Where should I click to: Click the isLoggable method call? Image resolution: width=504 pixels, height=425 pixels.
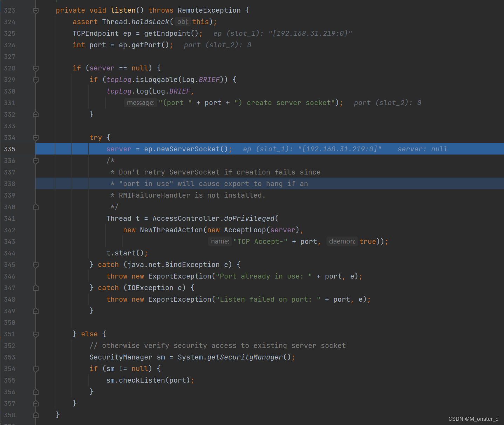tap(157, 80)
